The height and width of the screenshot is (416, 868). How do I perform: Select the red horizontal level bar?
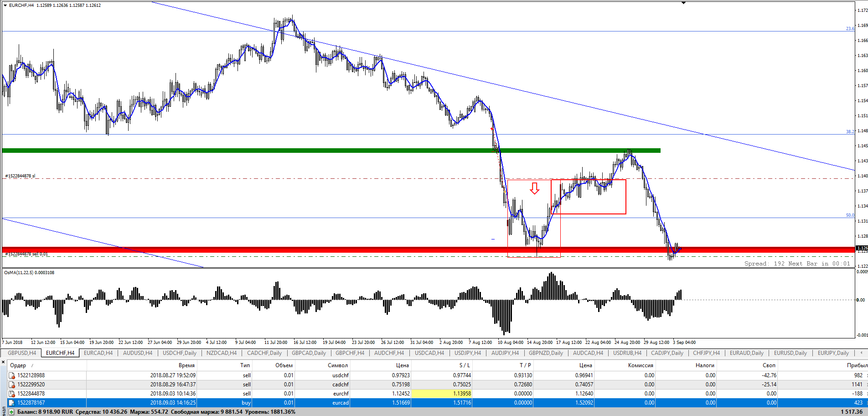429,250
